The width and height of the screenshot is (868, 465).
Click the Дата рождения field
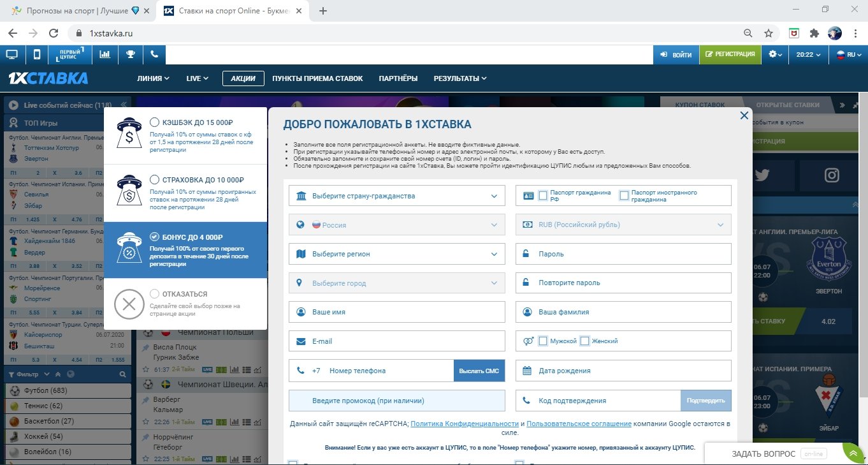pos(623,371)
